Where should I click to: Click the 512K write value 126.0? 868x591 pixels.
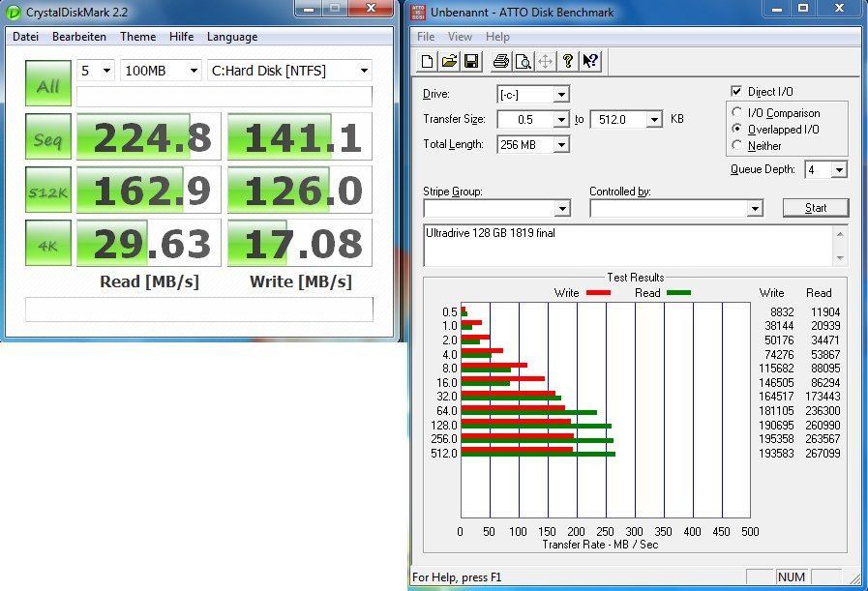point(300,190)
